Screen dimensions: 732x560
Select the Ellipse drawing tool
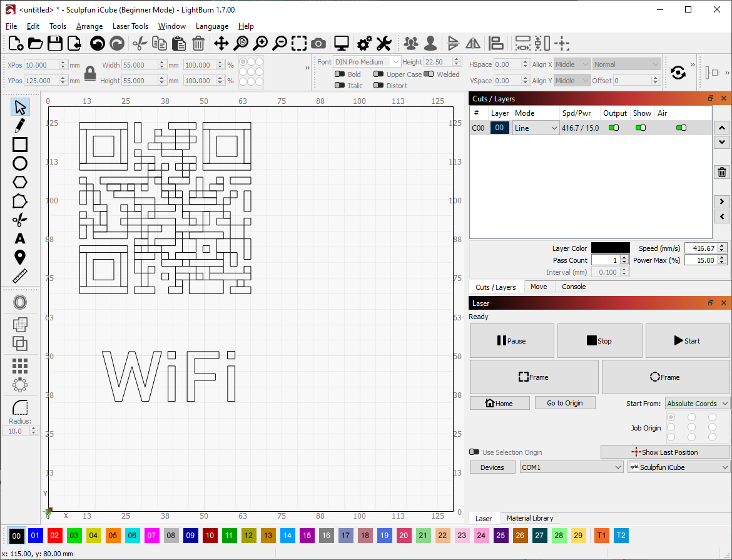coord(20,163)
